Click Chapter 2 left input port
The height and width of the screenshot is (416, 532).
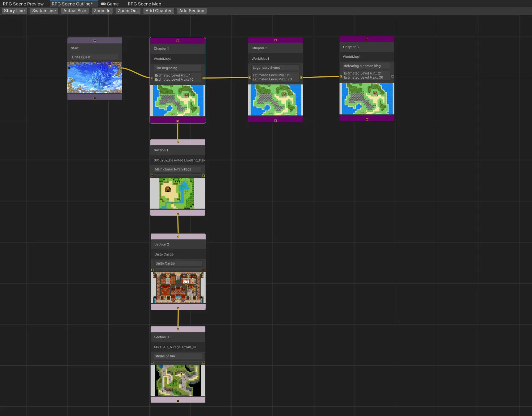pos(250,77)
